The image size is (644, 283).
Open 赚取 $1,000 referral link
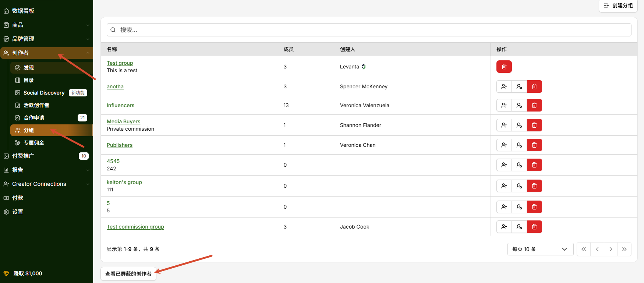click(28, 273)
